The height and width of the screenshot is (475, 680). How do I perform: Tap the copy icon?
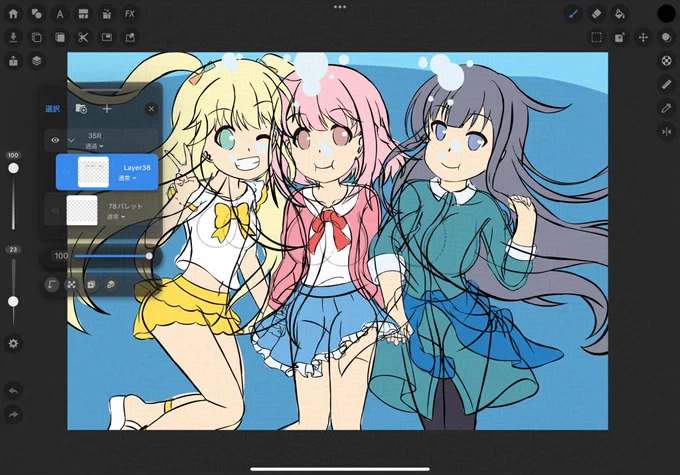[x=37, y=37]
